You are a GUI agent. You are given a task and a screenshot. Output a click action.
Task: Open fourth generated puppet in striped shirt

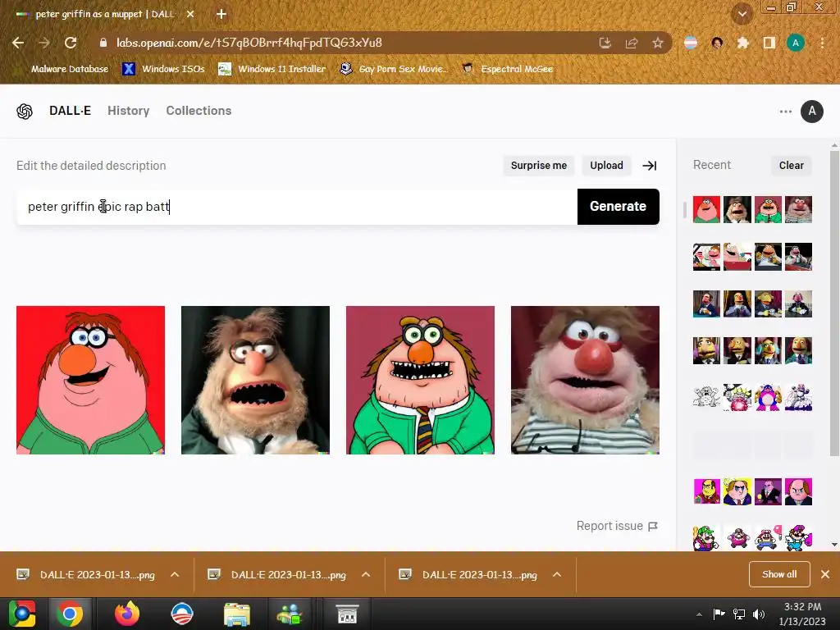click(x=585, y=381)
